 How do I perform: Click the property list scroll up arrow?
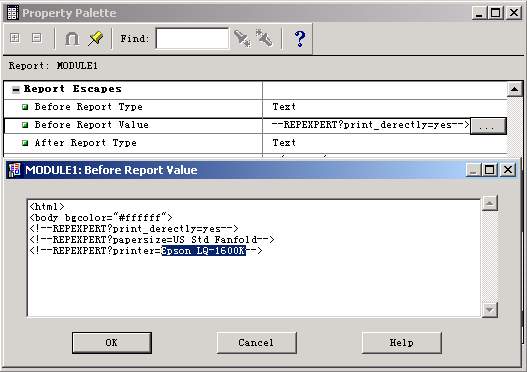tap(514, 89)
